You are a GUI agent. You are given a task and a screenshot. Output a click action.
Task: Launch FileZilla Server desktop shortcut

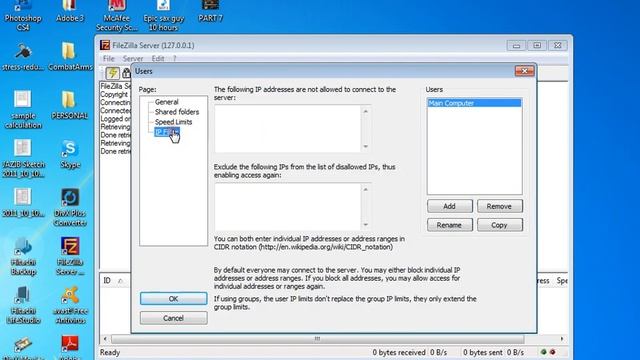[70, 256]
